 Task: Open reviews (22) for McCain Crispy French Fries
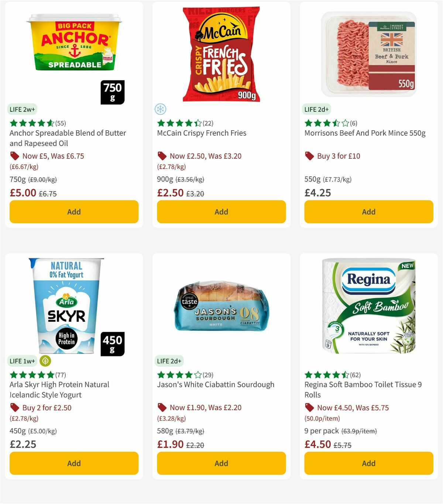pos(208,123)
